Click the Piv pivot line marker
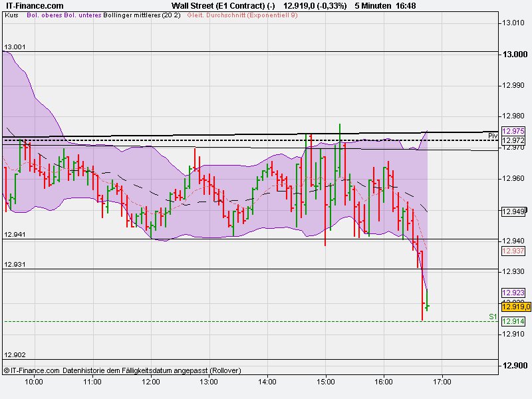The width and height of the screenshot is (532, 399). 493,135
